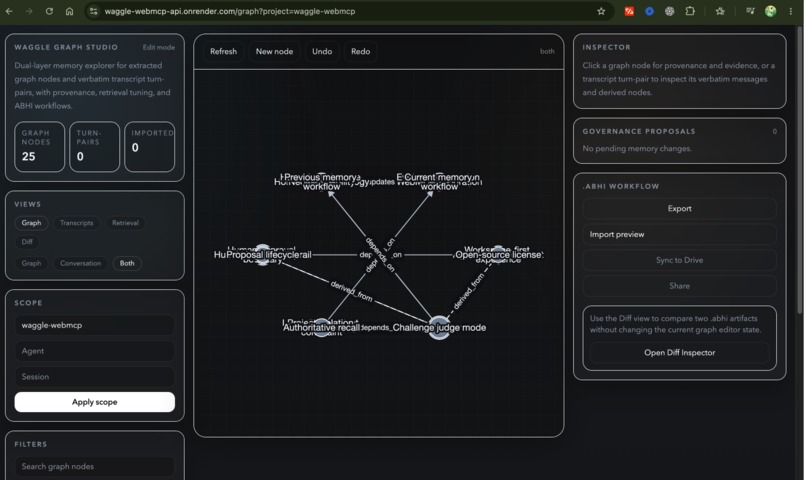Bookmark this page with the star icon
The width and height of the screenshot is (806, 480).
coord(601,11)
